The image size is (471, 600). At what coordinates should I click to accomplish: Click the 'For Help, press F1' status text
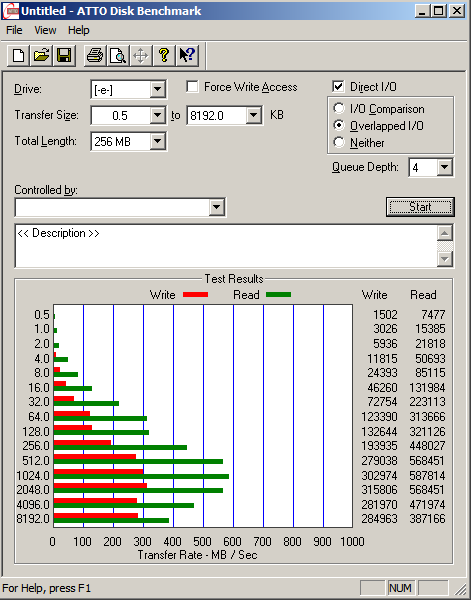tap(47, 588)
